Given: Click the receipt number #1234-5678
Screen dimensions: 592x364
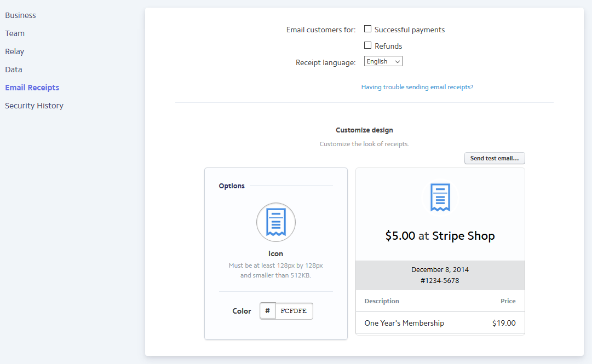Looking at the screenshot, I should [440, 281].
